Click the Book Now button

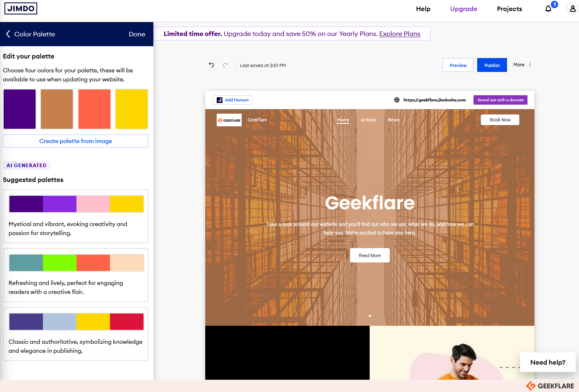pos(500,120)
